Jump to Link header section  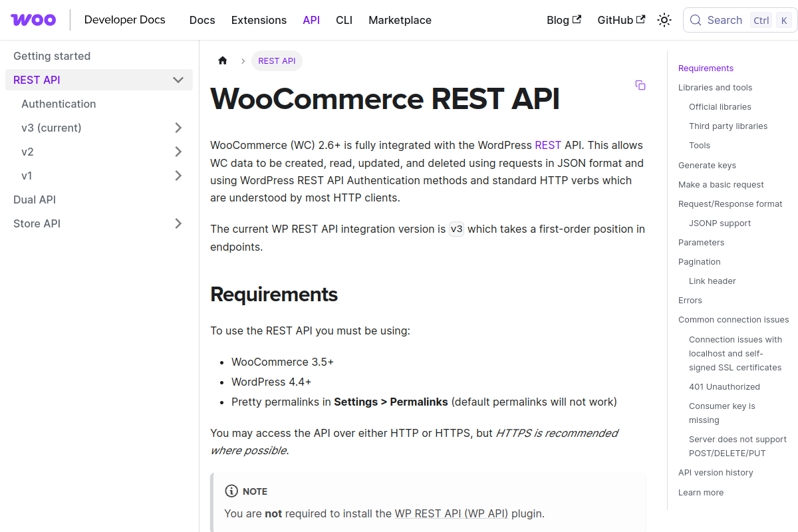coord(712,281)
